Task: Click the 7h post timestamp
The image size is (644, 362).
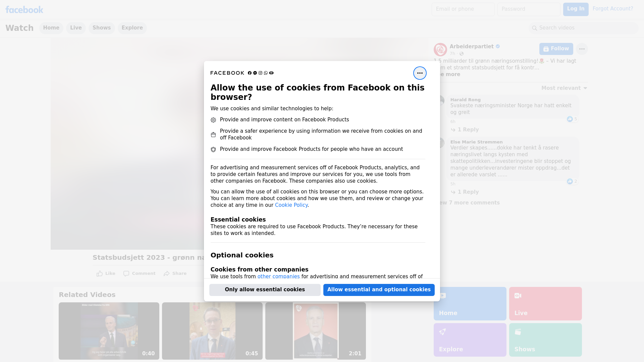Action: tap(452, 54)
